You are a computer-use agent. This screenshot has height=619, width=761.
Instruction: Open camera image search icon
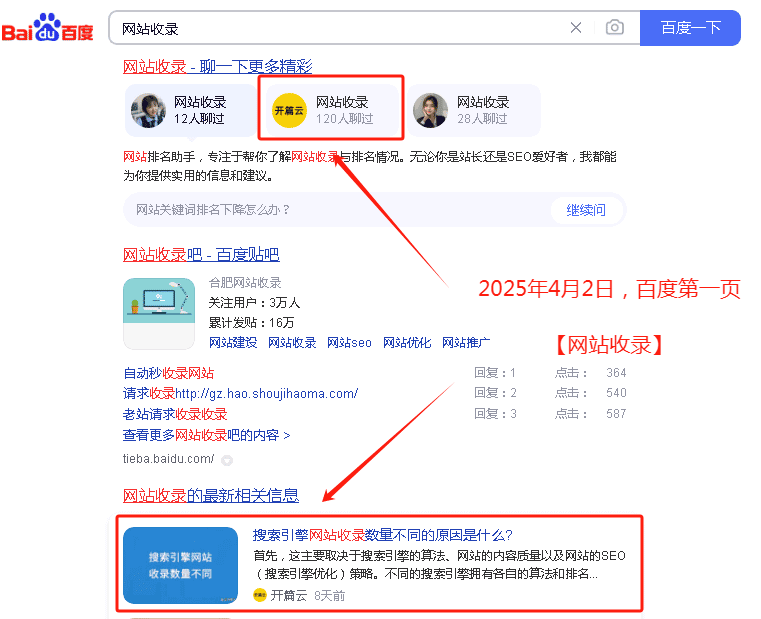[615, 28]
